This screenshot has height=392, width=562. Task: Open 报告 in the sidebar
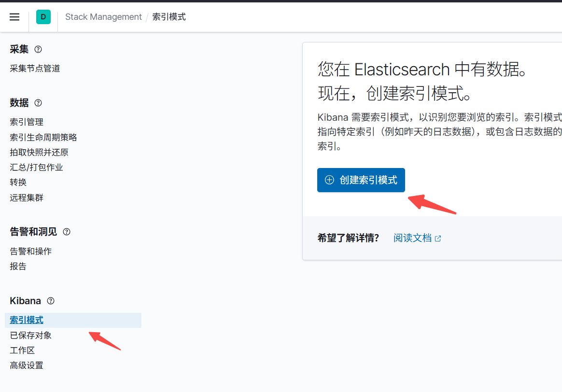click(18, 266)
